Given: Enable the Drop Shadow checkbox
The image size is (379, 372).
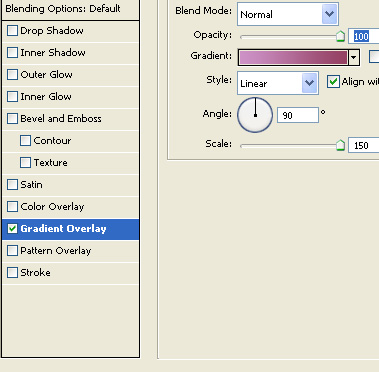Looking at the screenshot, I should [12, 31].
